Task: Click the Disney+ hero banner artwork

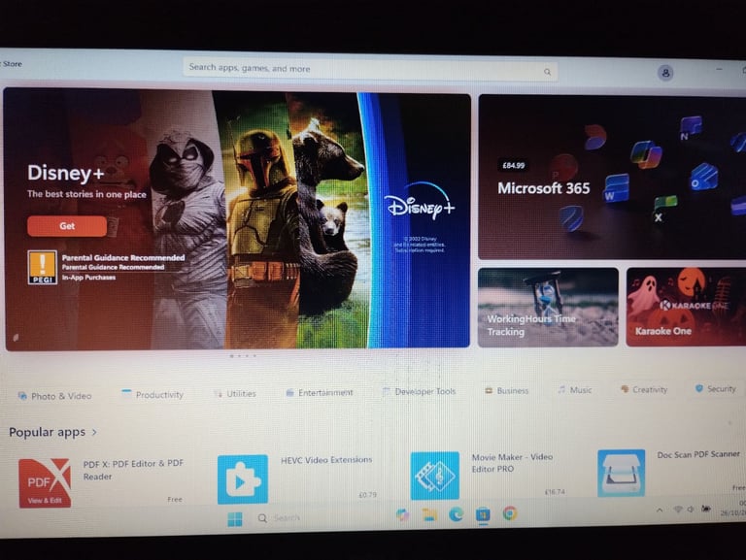Action: click(x=237, y=218)
